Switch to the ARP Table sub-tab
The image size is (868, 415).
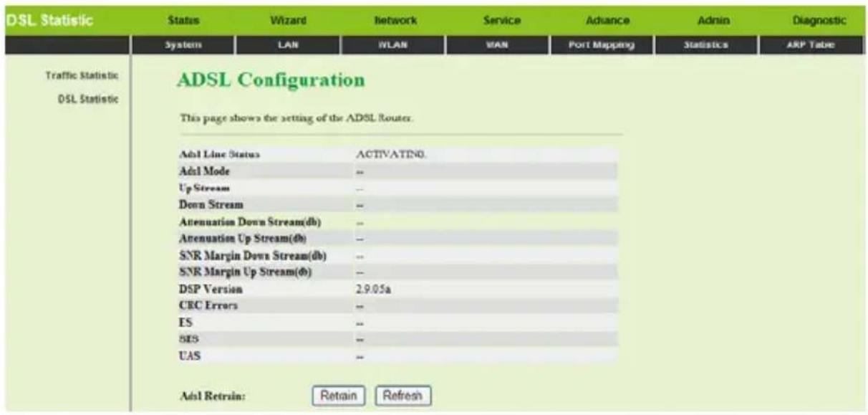point(811,45)
